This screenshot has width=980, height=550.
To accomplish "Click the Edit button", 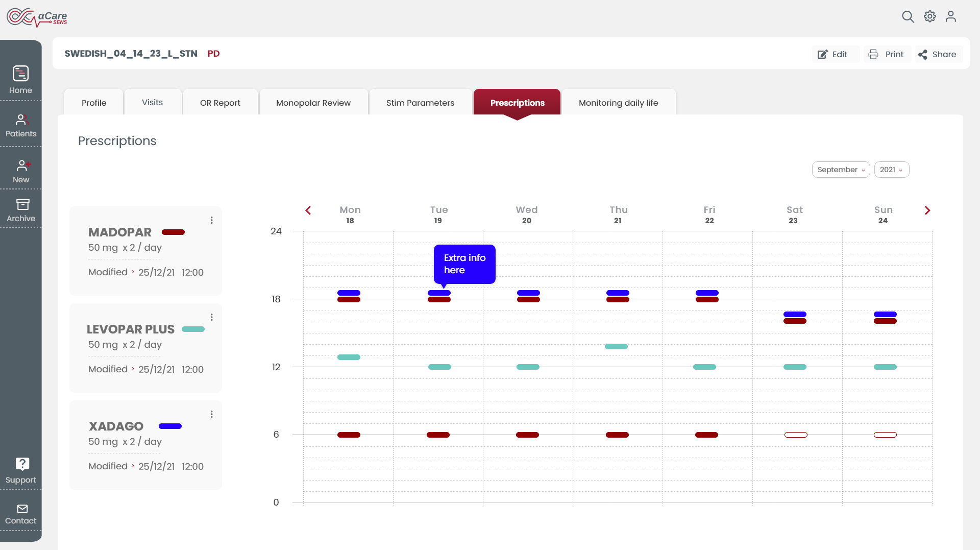I will [x=832, y=54].
